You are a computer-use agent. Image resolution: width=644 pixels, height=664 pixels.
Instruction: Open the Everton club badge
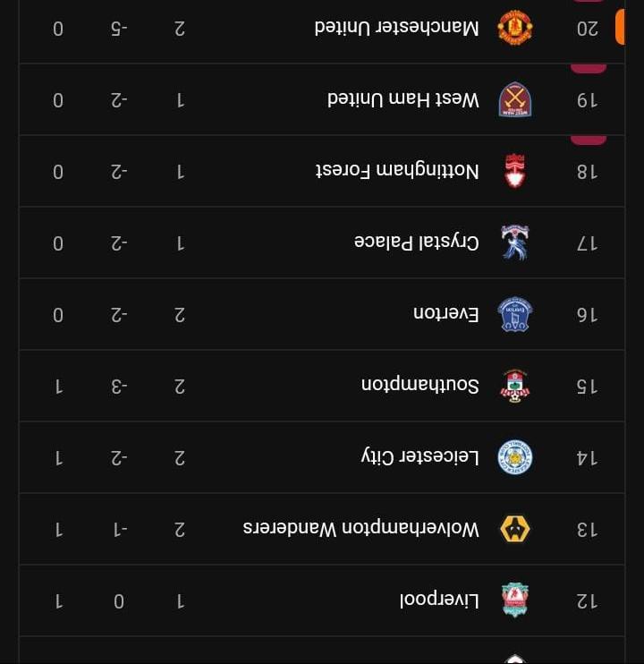pyautogui.click(x=515, y=314)
